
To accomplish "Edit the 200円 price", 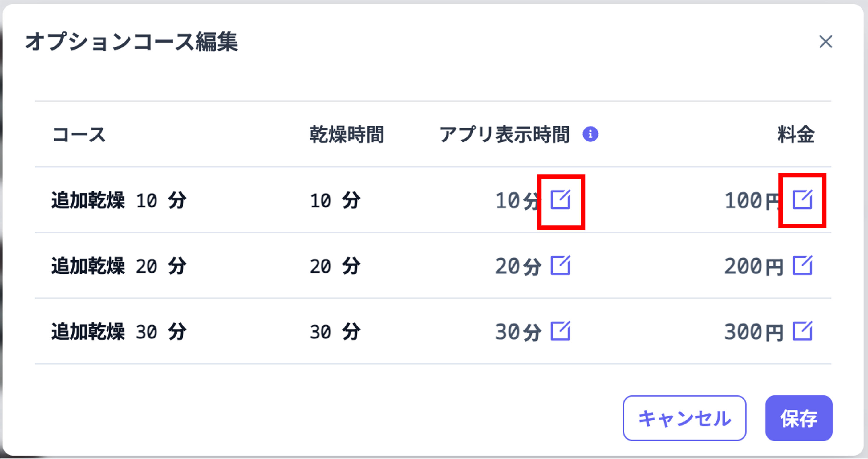I will click(x=802, y=265).
